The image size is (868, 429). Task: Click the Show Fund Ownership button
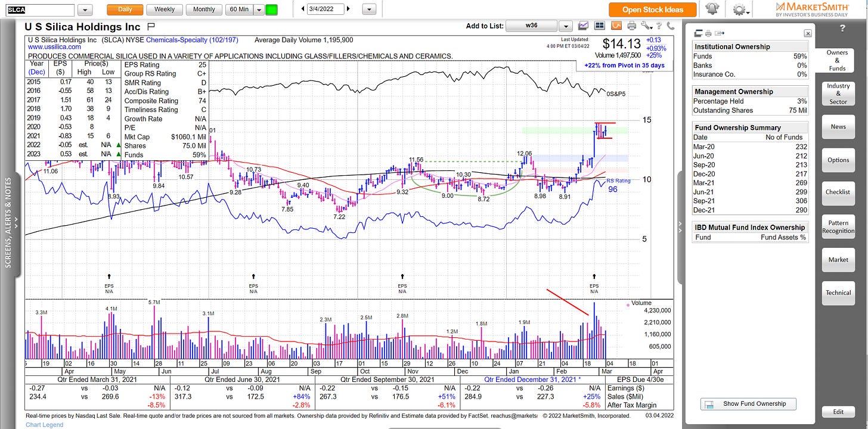[748, 403]
